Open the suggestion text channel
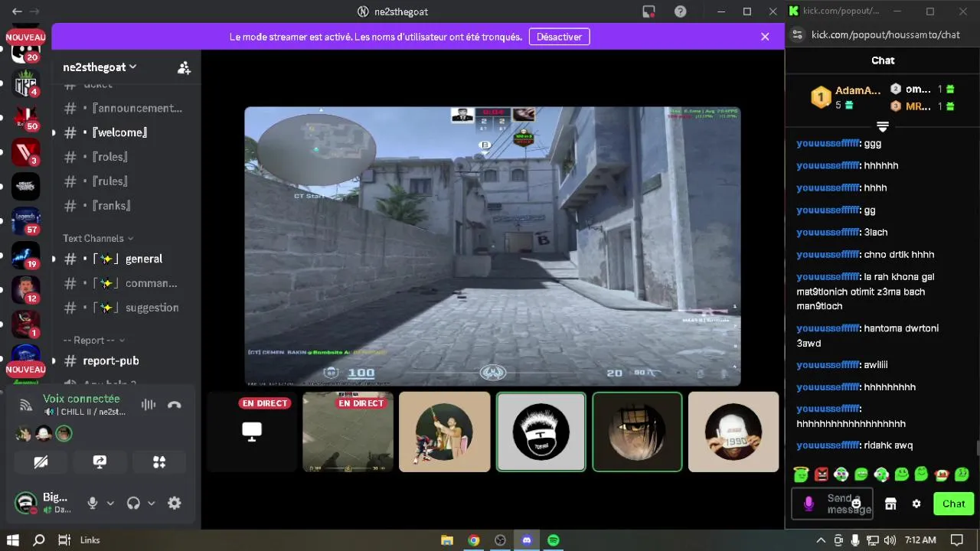The image size is (980, 551). click(x=122, y=308)
